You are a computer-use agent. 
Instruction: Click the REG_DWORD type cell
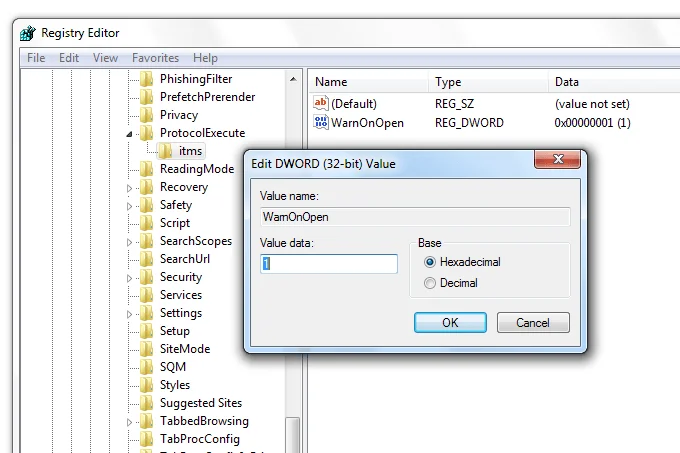[469, 123]
